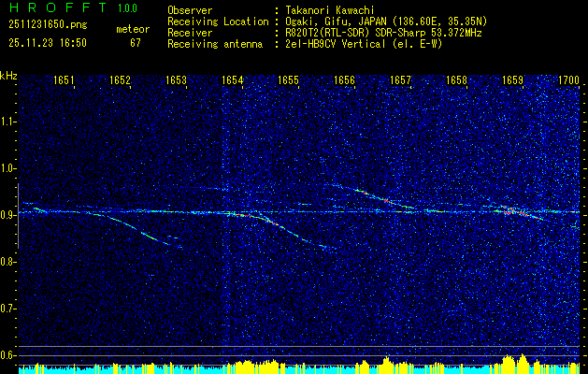The image size is (588, 374).
Task: Click the meteor label
Action: [133, 29]
